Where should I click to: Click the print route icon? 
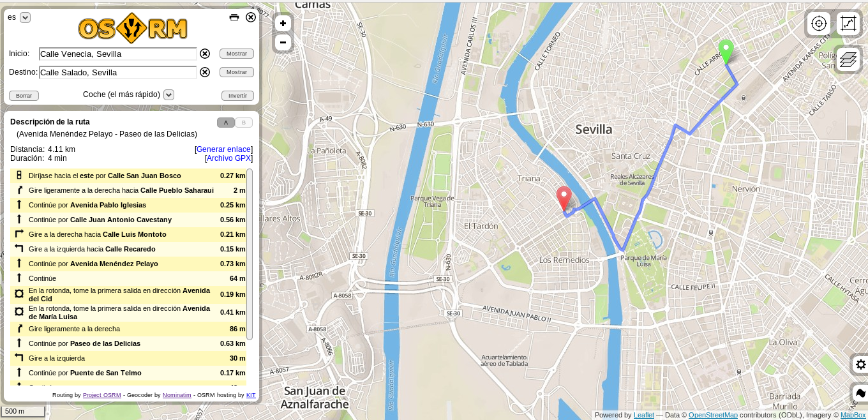pyautogui.click(x=234, y=17)
